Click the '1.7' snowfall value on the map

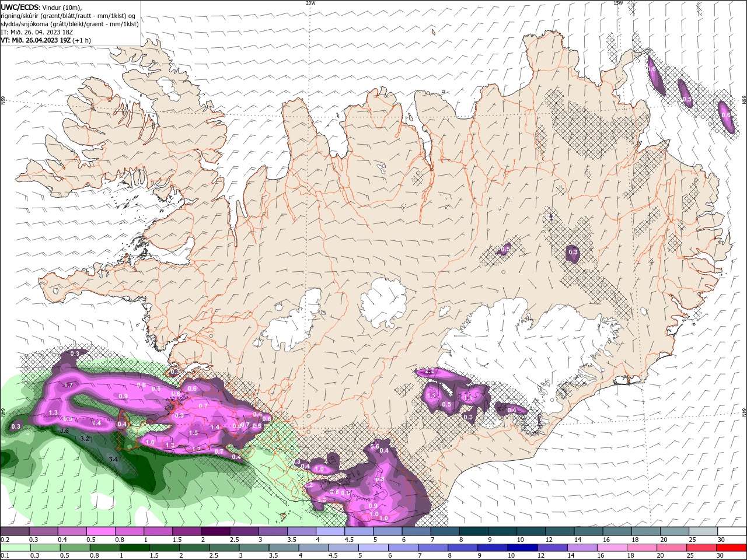point(68,385)
